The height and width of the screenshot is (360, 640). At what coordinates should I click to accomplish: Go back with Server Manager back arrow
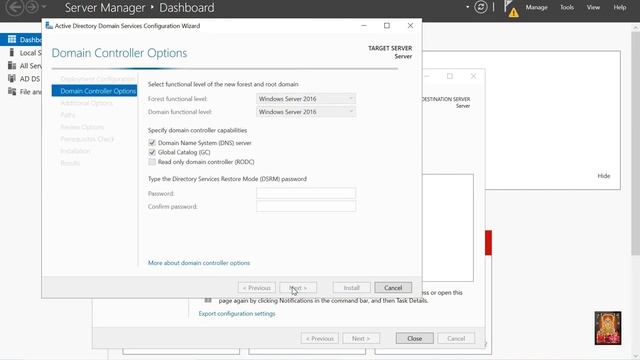point(15,7)
